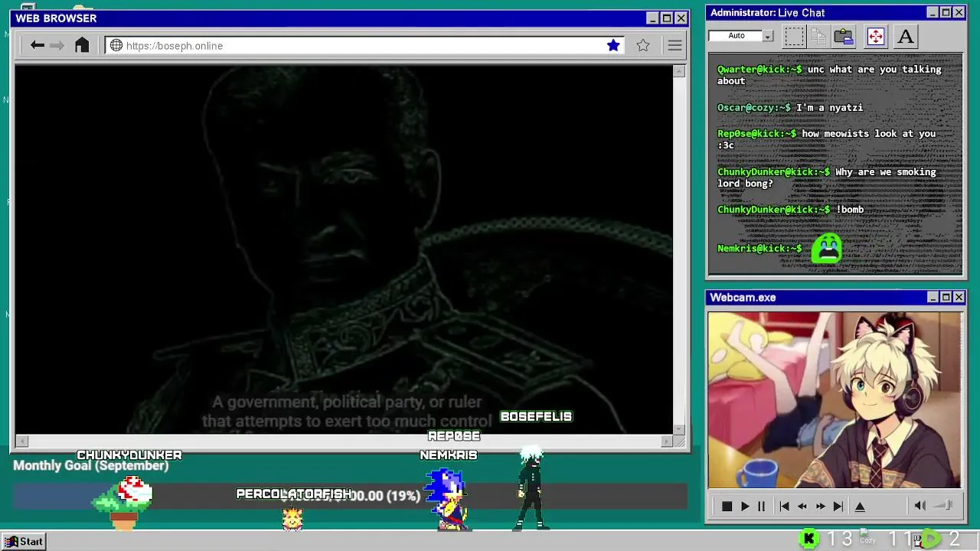980x551 pixels.
Task: Click the globe icon in the address bar
Action: (116, 45)
